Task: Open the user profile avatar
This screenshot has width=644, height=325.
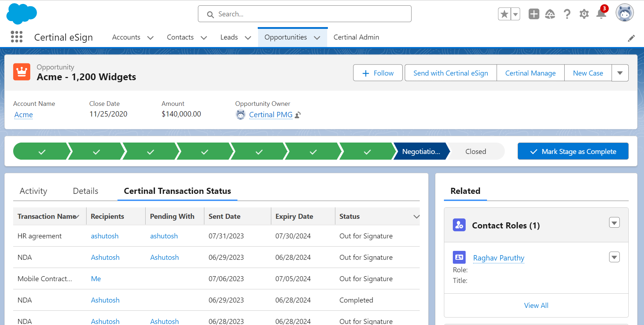Action: [x=625, y=13]
